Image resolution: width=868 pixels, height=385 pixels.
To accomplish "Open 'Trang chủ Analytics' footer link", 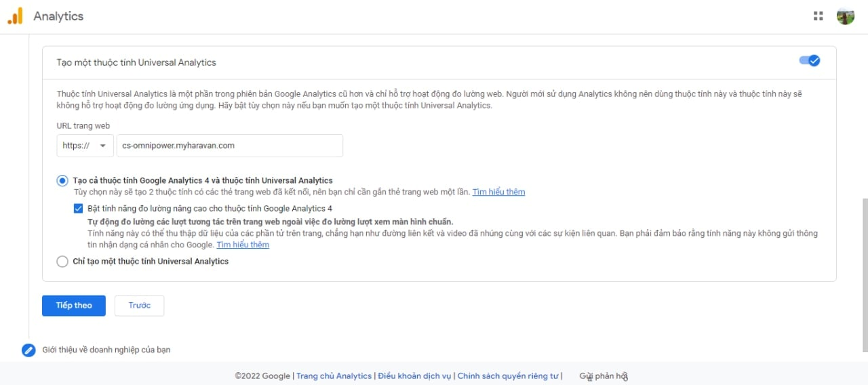I will click(x=334, y=376).
